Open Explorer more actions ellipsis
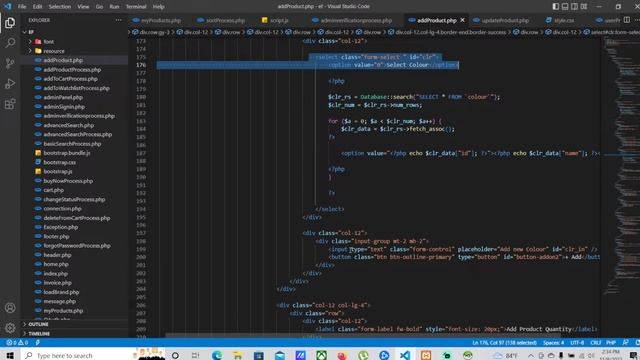 118,20
